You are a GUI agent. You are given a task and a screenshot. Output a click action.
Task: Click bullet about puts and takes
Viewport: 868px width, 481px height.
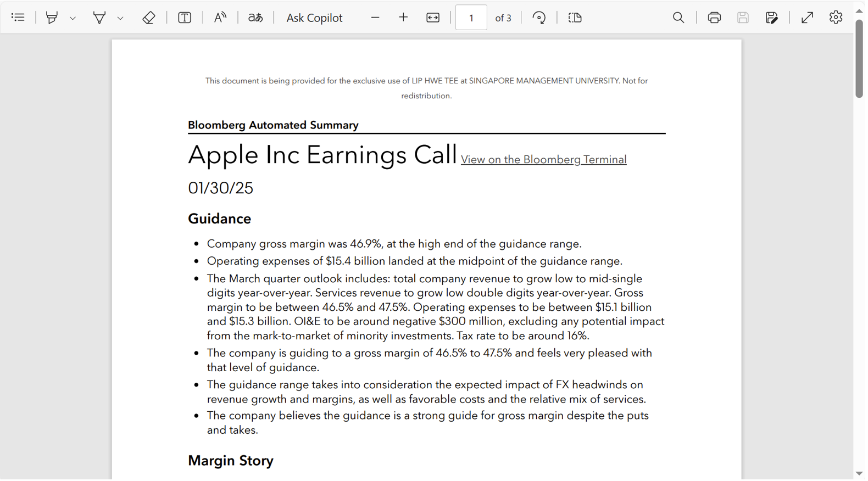428,423
